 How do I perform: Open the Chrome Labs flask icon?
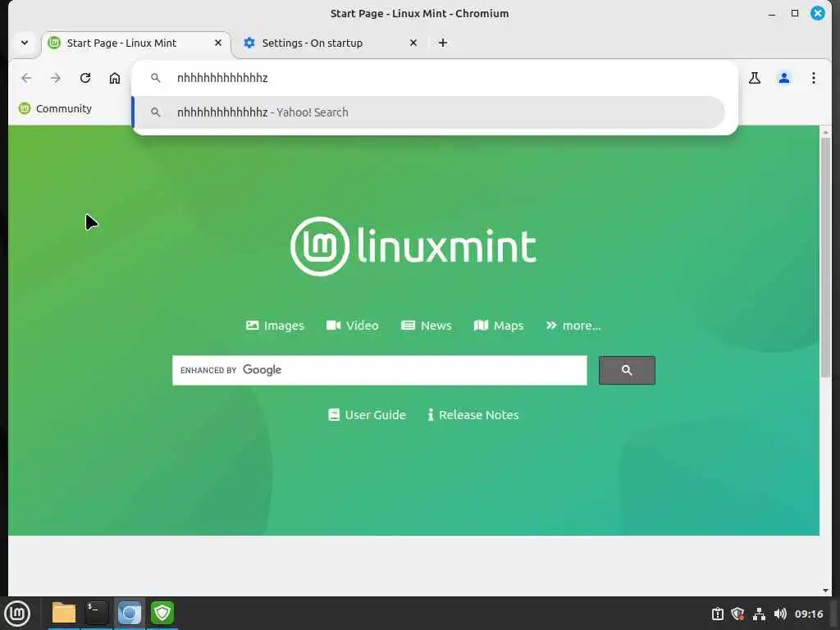pos(755,78)
